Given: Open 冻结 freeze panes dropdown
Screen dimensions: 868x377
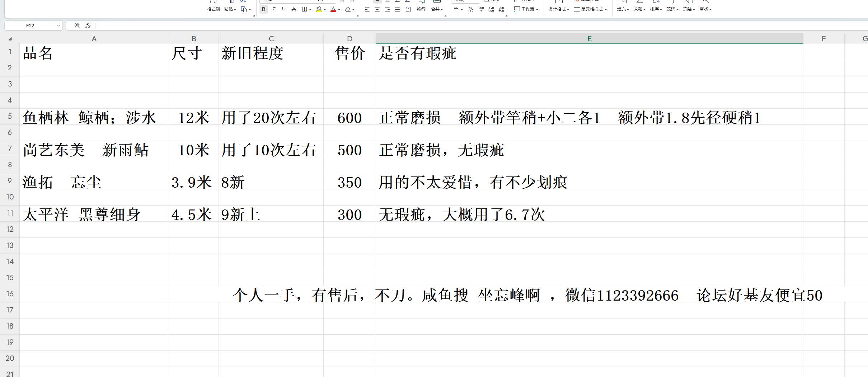Looking at the screenshot, I should point(689,9).
